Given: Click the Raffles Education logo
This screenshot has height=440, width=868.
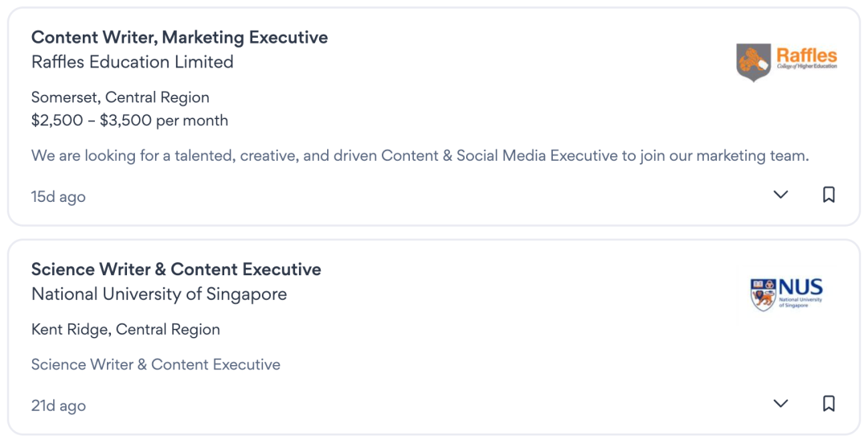Looking at the screenshot, I should [x=786, y=62].
